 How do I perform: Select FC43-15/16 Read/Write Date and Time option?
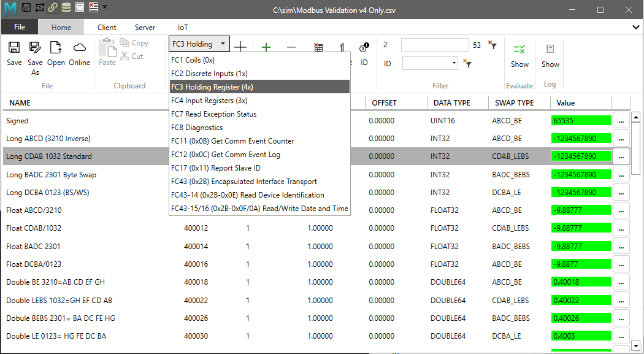click(259, 209)
